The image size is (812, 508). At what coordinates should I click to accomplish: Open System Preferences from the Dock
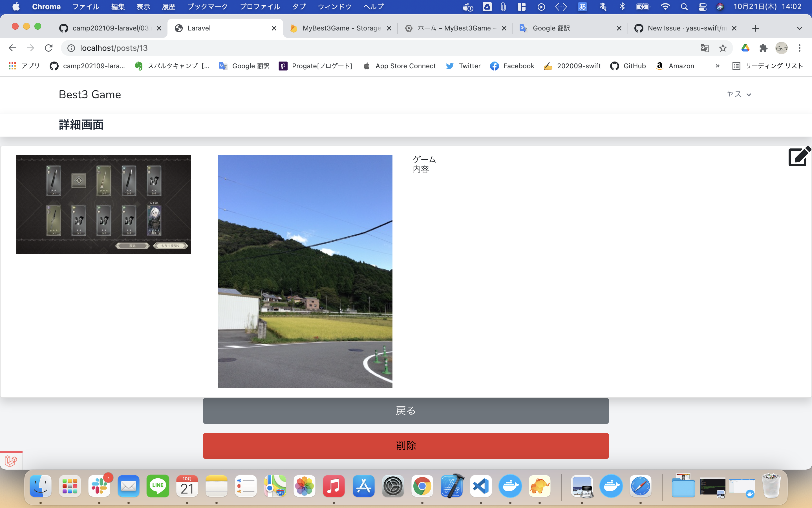pos(393,486)
